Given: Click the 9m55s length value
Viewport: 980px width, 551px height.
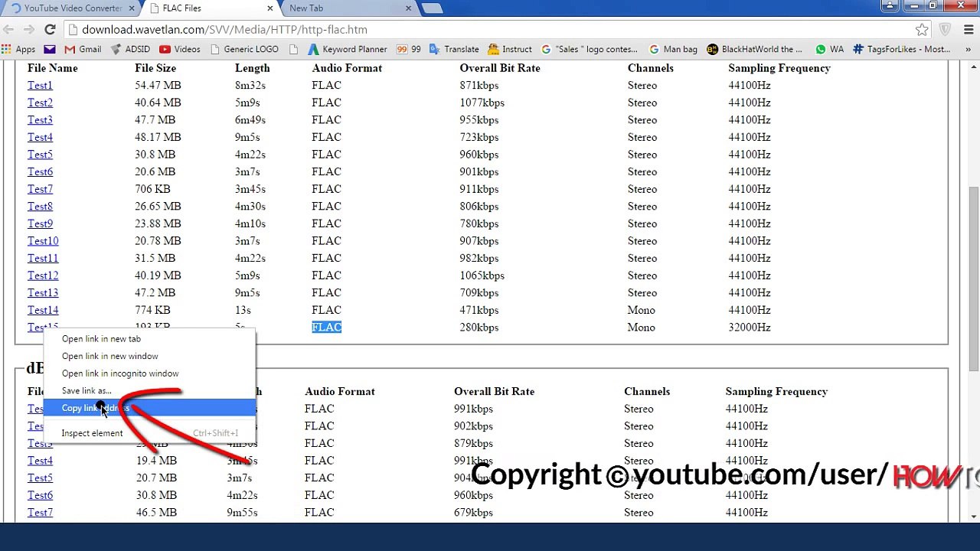Looking at the screenshot, I should click(242, 513).
